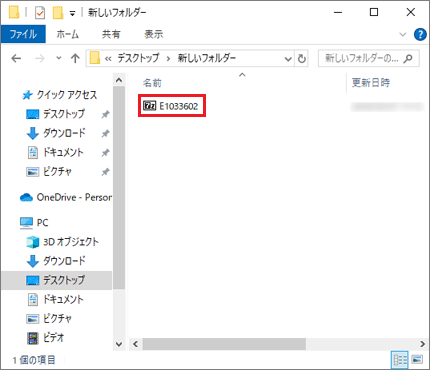The height and width of the screenshot is (370, 430).
Task: Click the OneDrive cloud icon
Action: 26,198
